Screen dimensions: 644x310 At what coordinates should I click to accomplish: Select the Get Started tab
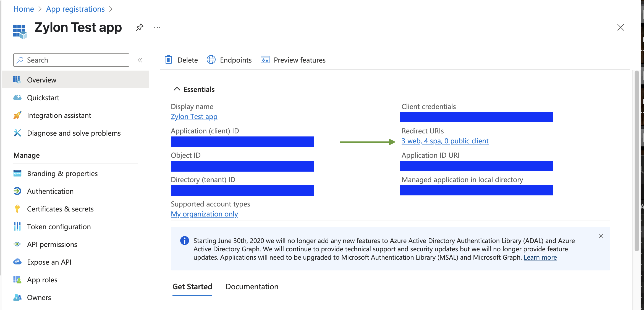(192, 286)
